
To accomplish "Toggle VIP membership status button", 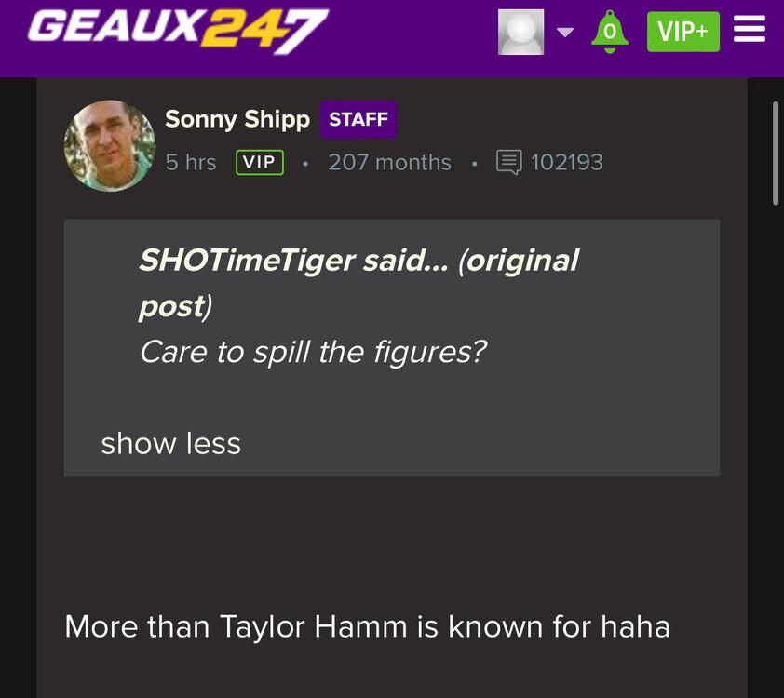I will [x=683, y=31].
